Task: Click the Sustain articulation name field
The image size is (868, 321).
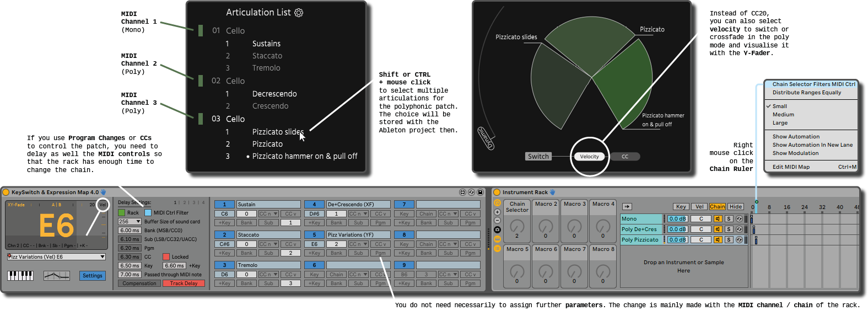Action: tap(268, 205)
